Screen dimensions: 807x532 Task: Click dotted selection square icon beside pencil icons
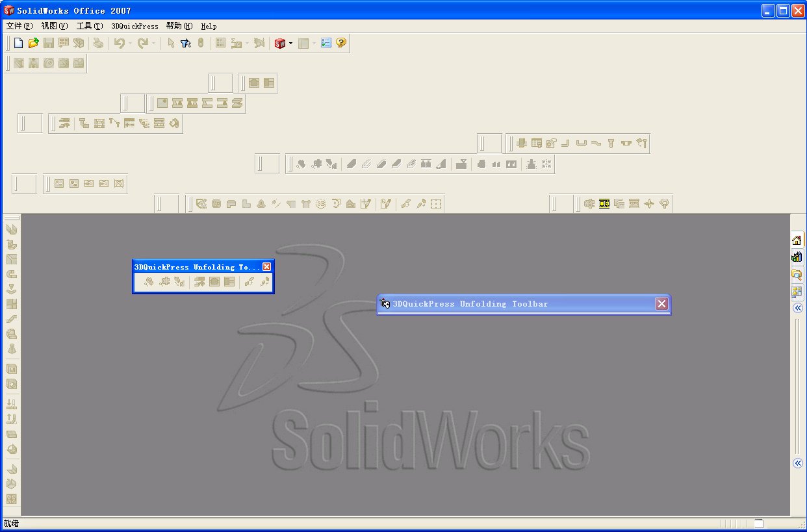pos(436,203)
